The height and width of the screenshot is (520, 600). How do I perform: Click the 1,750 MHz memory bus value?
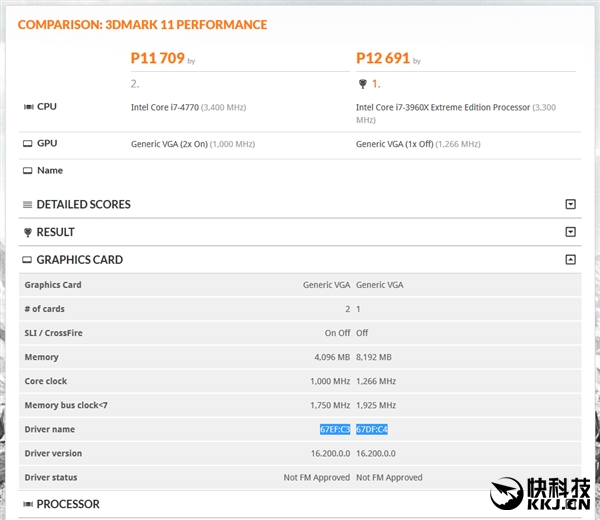point(330,406)
